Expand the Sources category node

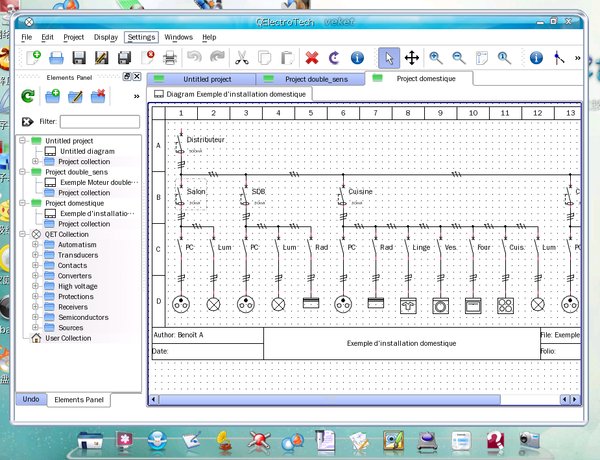pos(36,327)
